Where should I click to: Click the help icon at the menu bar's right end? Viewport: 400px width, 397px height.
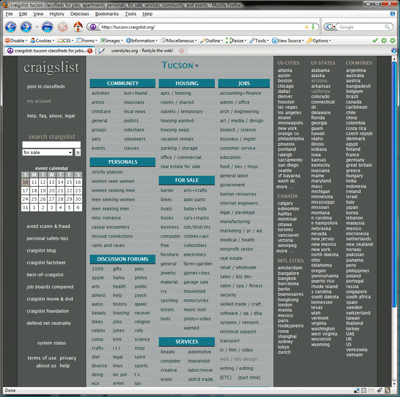point(393,14)
